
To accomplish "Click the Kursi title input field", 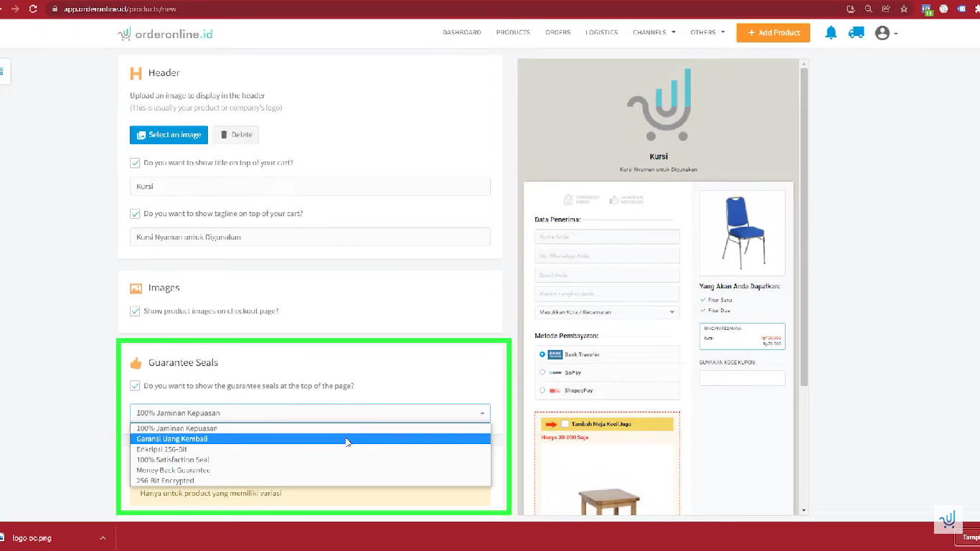I will [x=310, y=187].
